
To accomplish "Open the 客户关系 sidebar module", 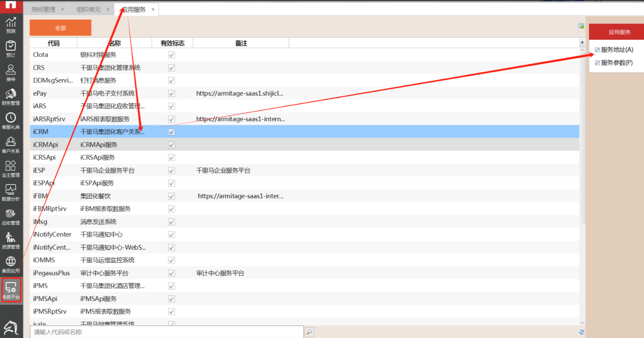I will [11, 145].
